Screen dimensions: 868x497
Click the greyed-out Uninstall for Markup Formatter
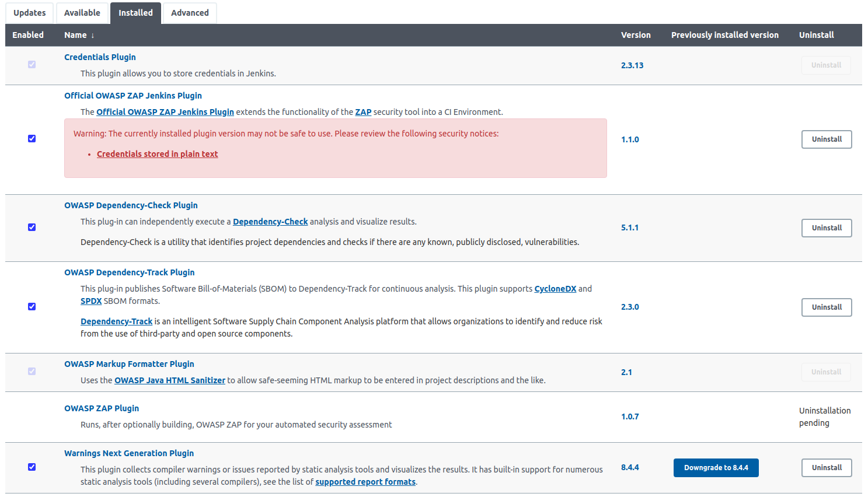tap(826, 372)
